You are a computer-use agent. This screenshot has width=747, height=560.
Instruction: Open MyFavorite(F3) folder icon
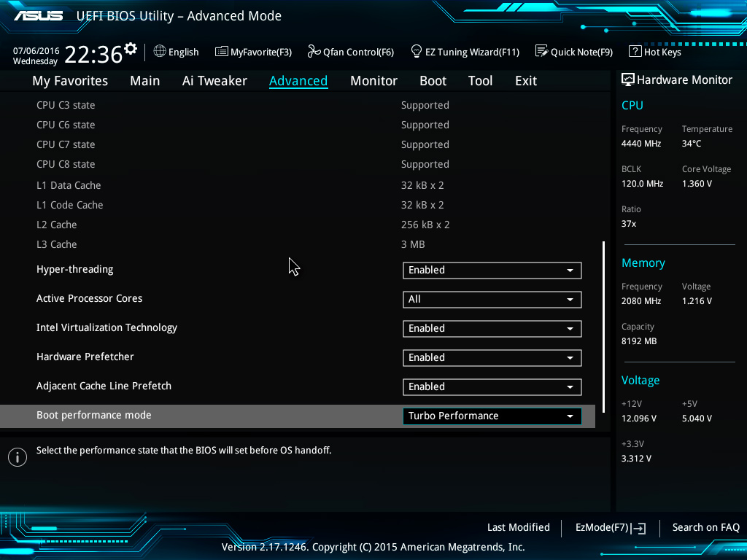[x=222, y=52]
